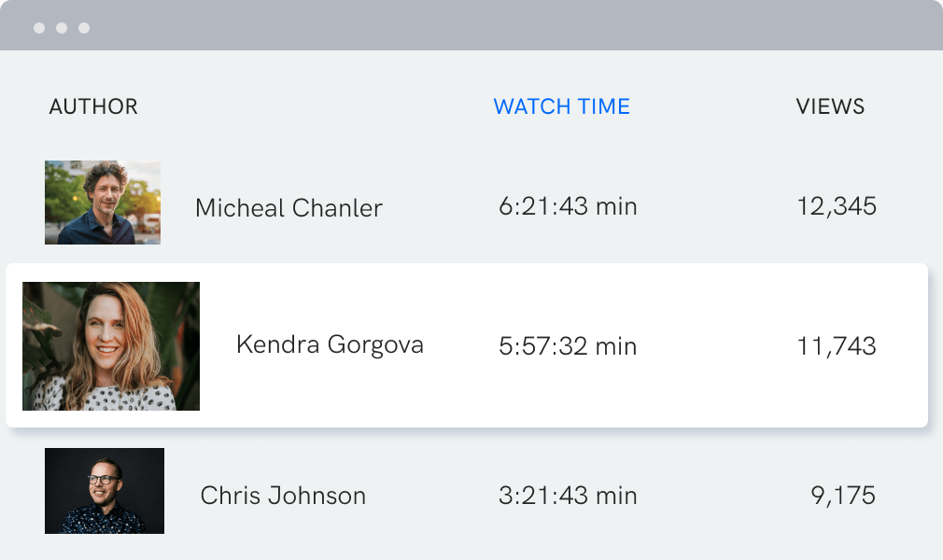Click the middle window control dot

tap(62, 28)
